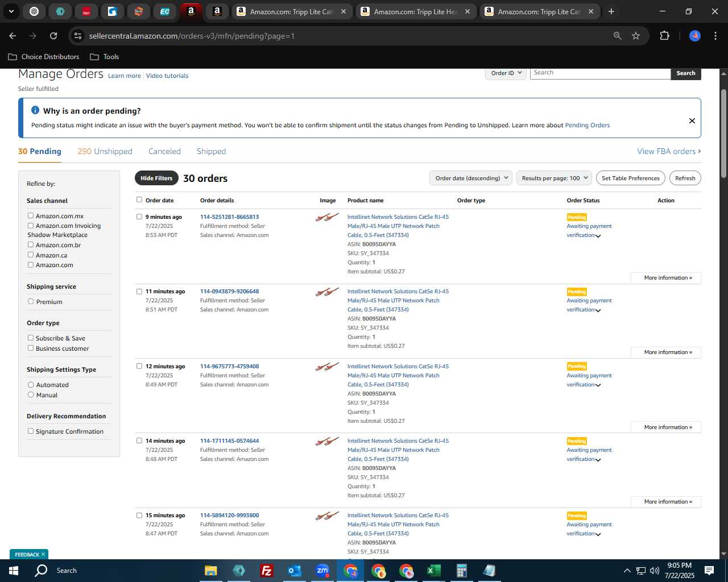Open Chrome's three-dot menu
Image resolution: width=728 pixels, height=582 pixels.
coord(714,36)
